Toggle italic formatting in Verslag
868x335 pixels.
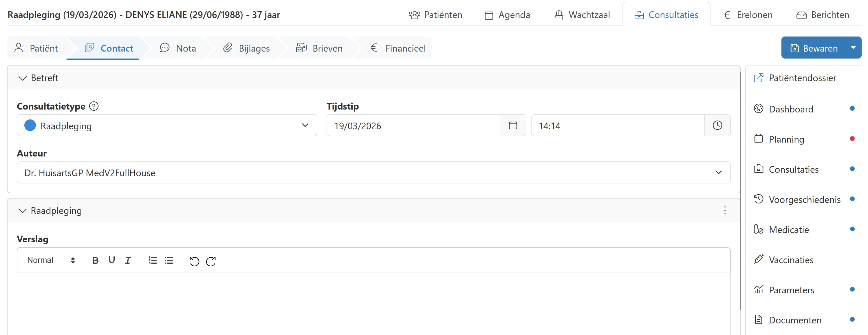(x=128, y=260)
